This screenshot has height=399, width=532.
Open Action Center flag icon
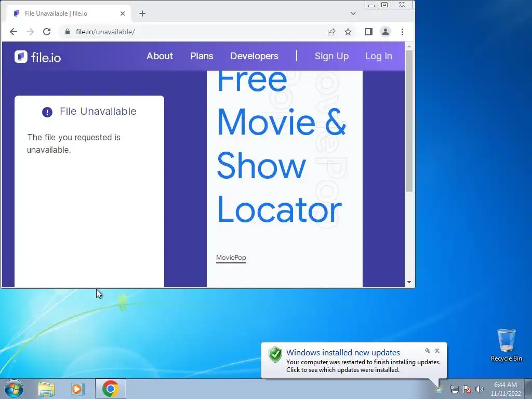[467, 389]
